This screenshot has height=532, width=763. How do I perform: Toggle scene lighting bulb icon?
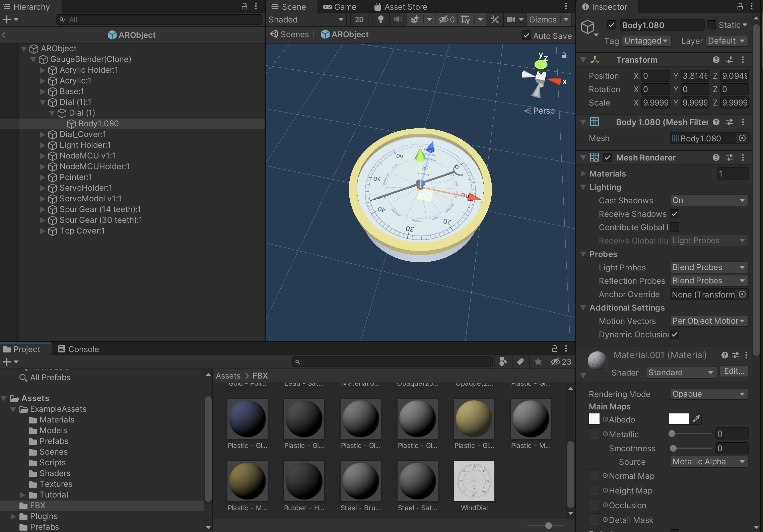pos(380,19)
